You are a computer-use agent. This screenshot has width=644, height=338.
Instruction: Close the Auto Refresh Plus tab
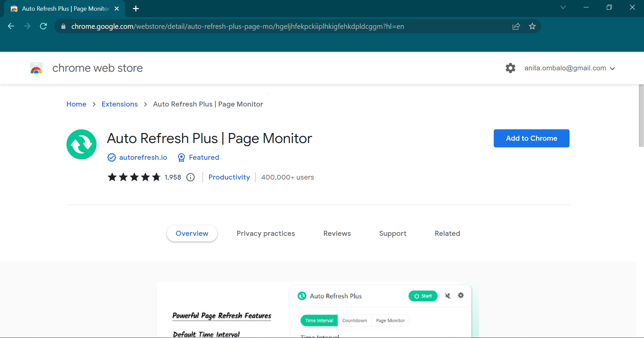pos(117,9)
